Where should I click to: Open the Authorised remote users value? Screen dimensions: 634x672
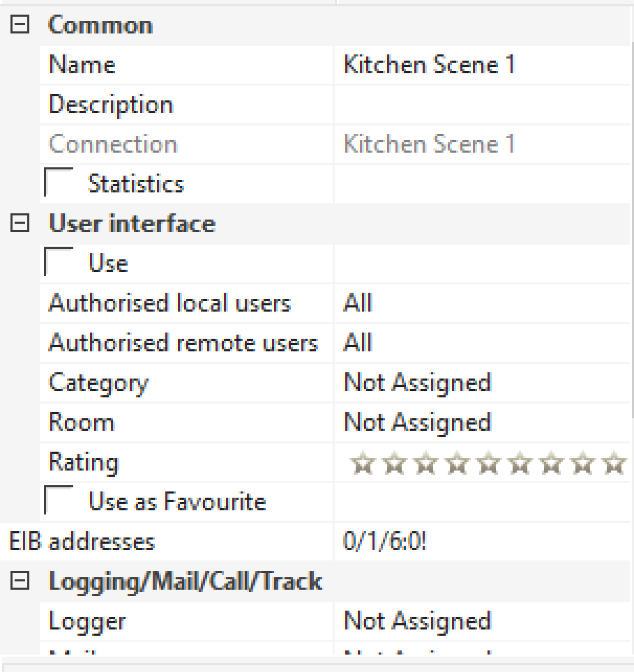pos(481,344)
